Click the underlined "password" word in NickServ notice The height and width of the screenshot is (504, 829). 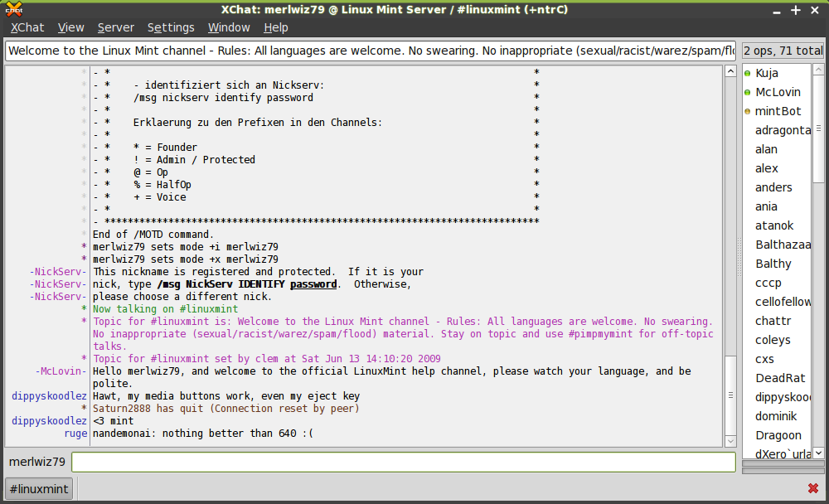click(x=313, y=284)
